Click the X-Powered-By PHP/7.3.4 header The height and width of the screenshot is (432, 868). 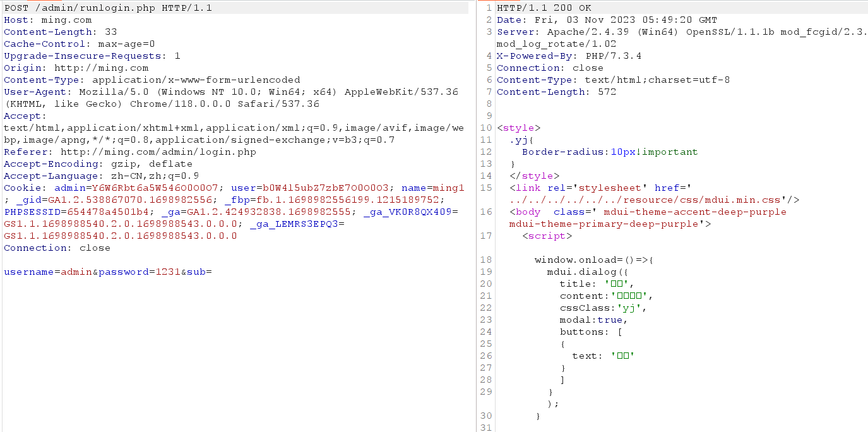pos(569,56)
